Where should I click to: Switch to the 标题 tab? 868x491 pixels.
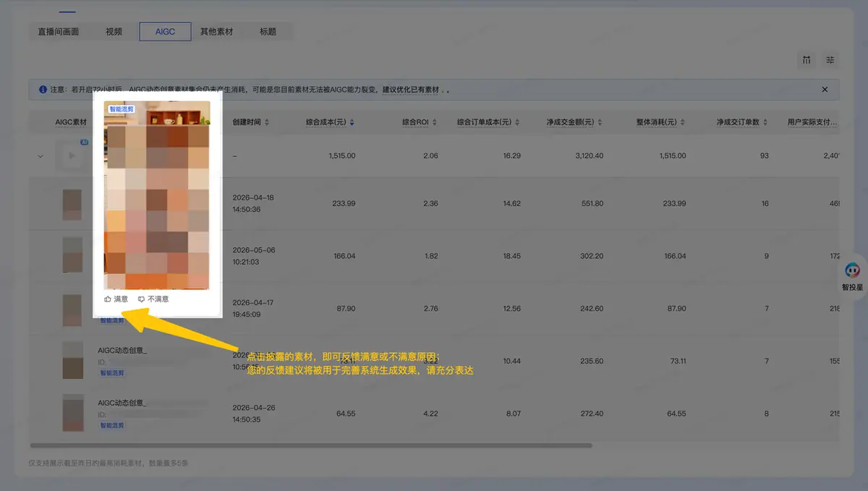pyautogui.click(x=268, y=32)
